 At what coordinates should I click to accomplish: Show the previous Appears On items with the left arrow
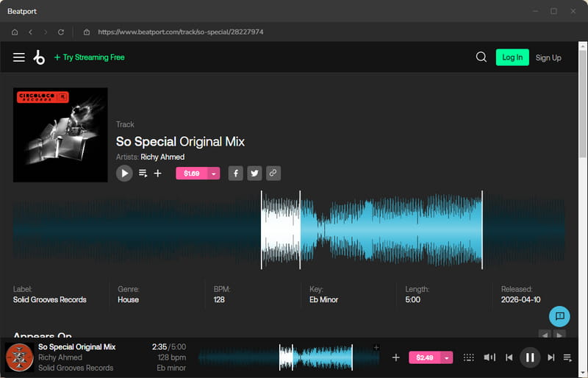545,335
